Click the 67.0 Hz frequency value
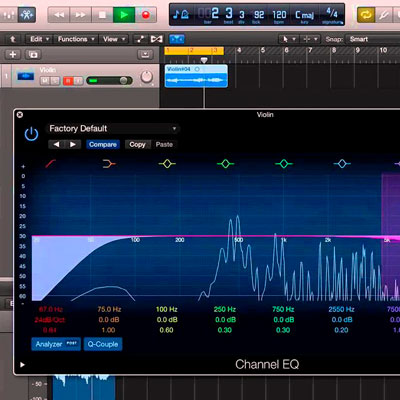The image size is (400, 400). tap(51, 309)
